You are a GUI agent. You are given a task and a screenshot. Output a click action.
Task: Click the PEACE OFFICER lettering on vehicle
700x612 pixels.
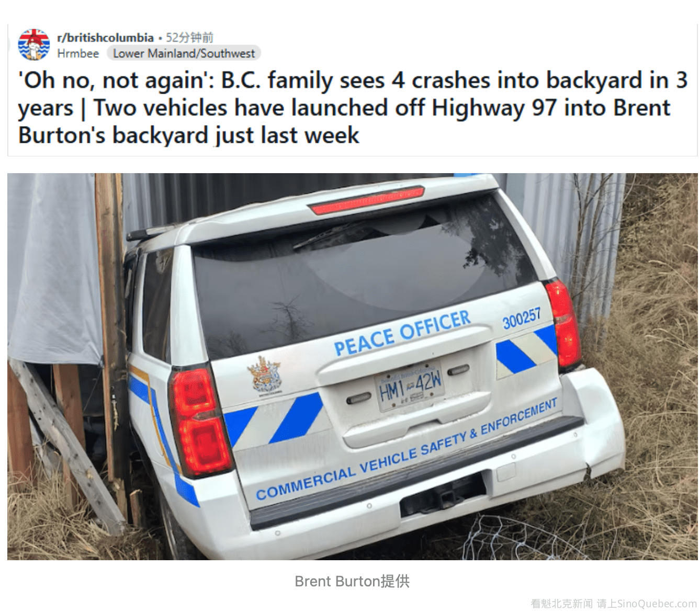[402, 333]
